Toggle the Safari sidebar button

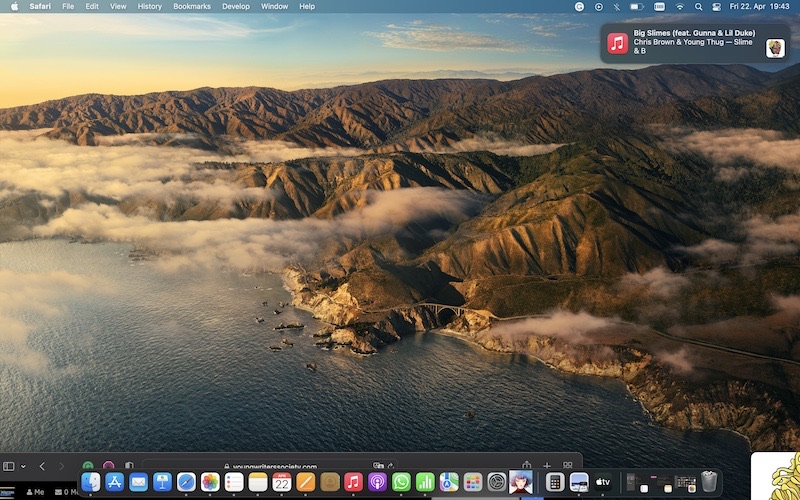click(9, 466)
